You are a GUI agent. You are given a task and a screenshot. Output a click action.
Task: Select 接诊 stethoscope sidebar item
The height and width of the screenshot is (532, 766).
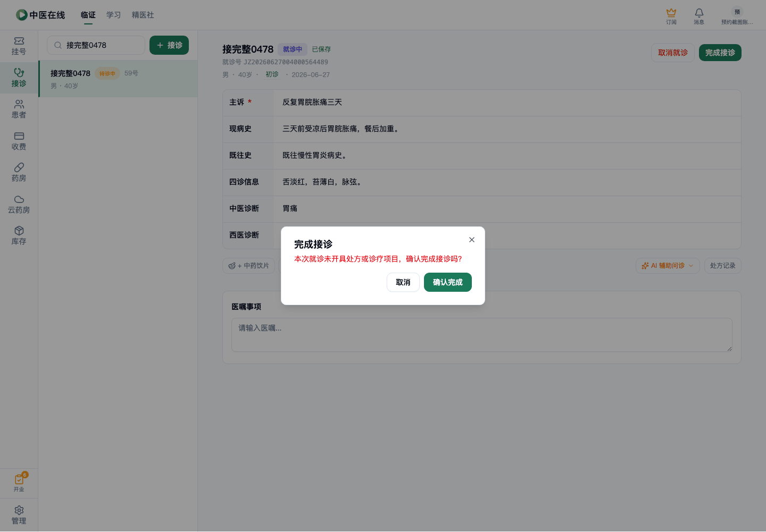tap(19, 78)
